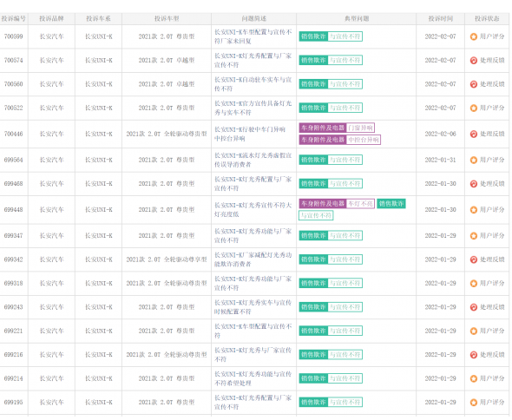The image size is (512, 420).
Task: Click the 处理反馈 icon for complaint 699216
Action: pyautogui.click(x=474, y=355)
